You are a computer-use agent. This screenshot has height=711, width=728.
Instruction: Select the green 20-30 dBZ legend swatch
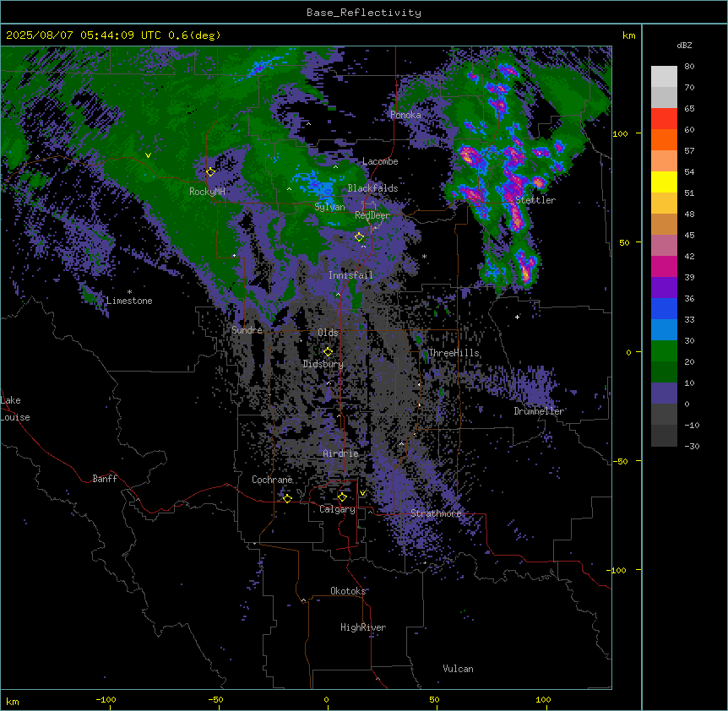click(x=664, y=351)
